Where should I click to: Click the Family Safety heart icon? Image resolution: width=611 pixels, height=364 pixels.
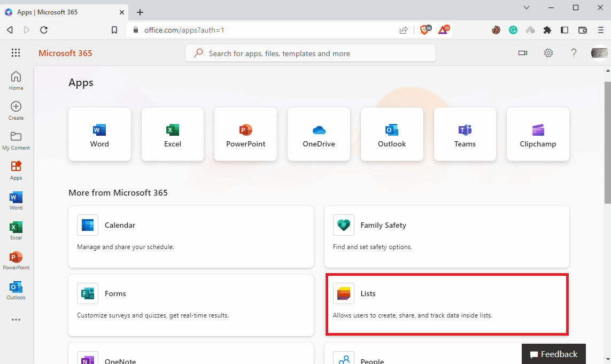coord(344,225)
